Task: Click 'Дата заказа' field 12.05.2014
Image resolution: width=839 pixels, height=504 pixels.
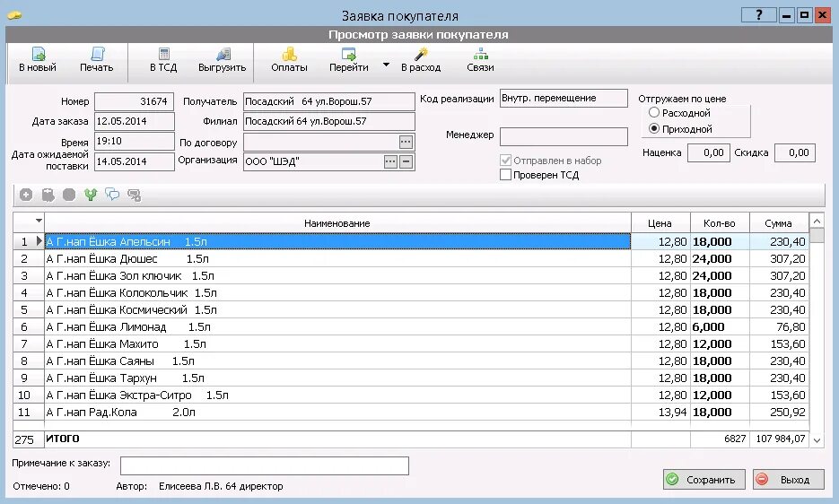Action: point(135,121)
